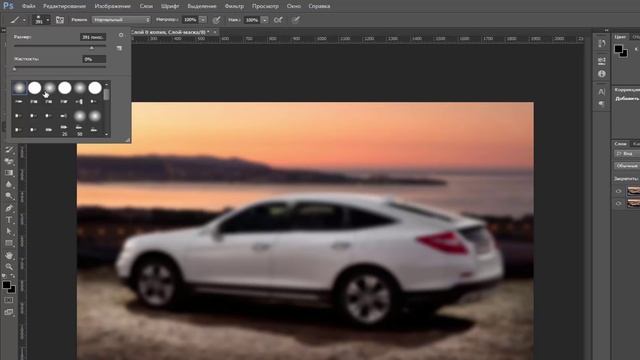Image resolution: width=640 pixels, height=360 pixels.
Task: Select the second layer thumbnail
Action: coord(633,203)
